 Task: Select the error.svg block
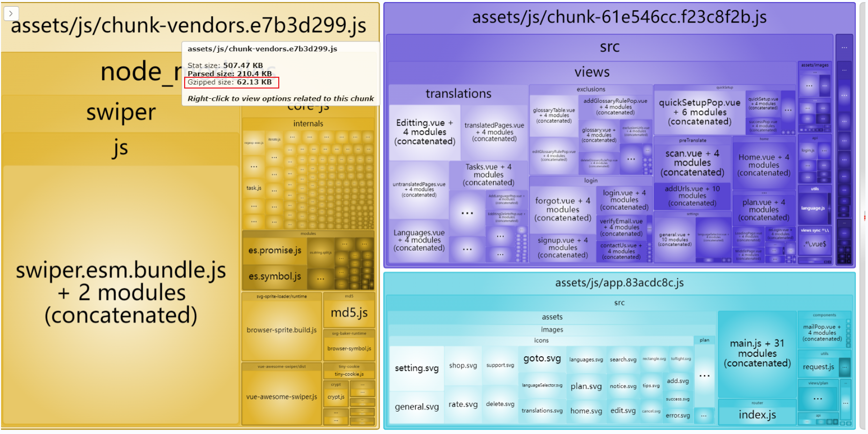click(x=678, y=416)
